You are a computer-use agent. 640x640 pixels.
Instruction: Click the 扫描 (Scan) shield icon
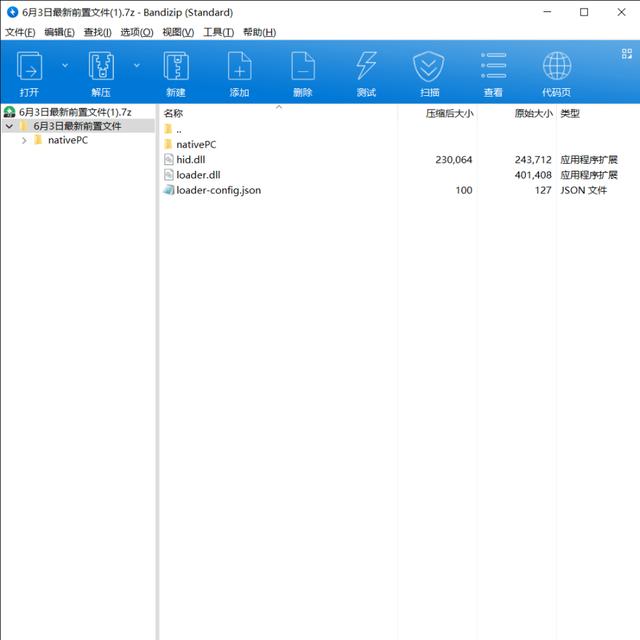pos(428,67)
